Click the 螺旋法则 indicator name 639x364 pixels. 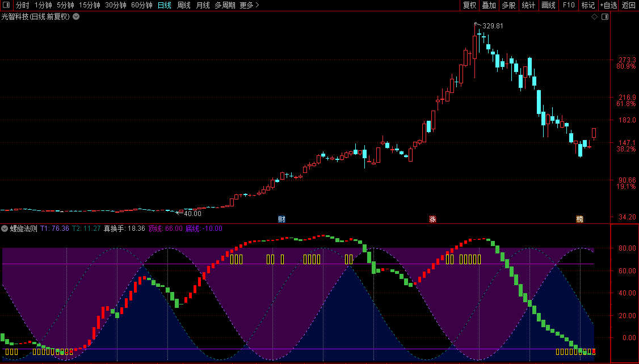(24, 228)
